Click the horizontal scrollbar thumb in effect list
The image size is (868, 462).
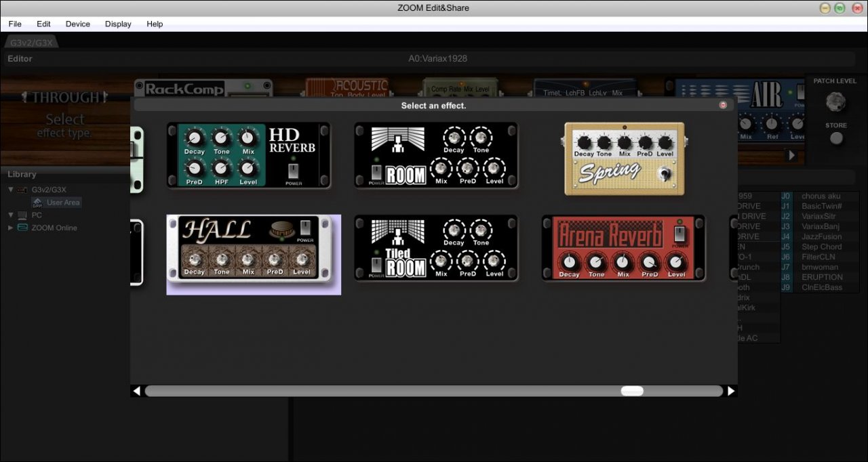coord(632,391)
